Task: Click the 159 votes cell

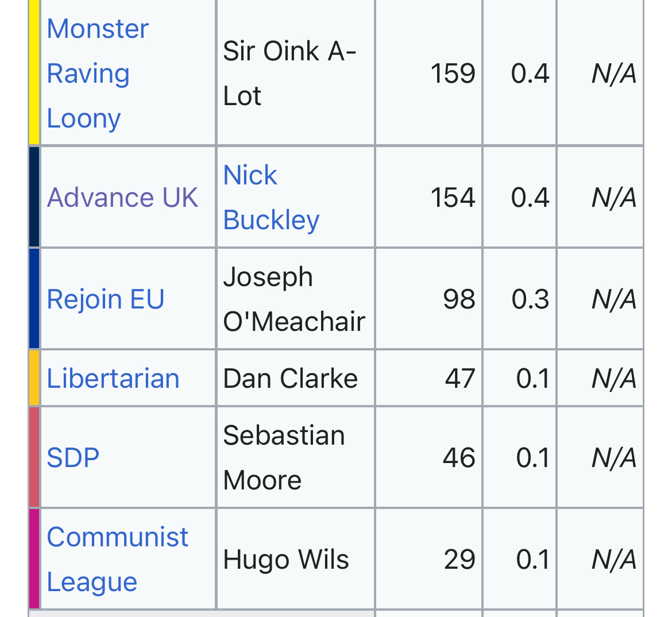Action: pyautogui.click(x=453, y=74)
